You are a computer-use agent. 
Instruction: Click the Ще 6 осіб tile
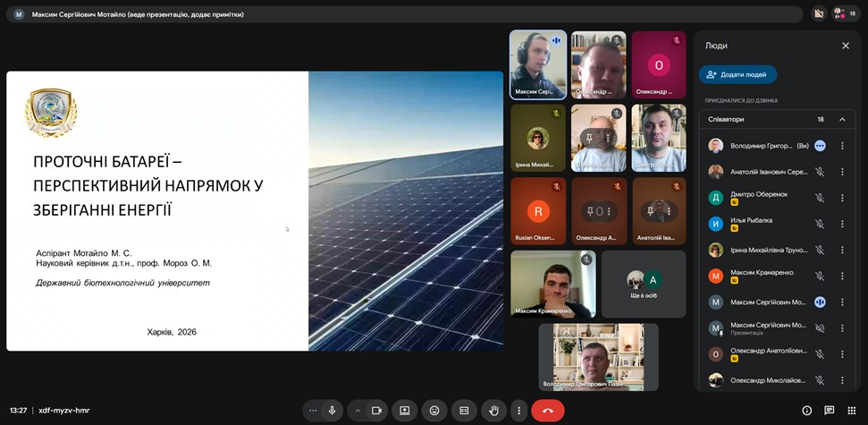click(x=643, y=284)
